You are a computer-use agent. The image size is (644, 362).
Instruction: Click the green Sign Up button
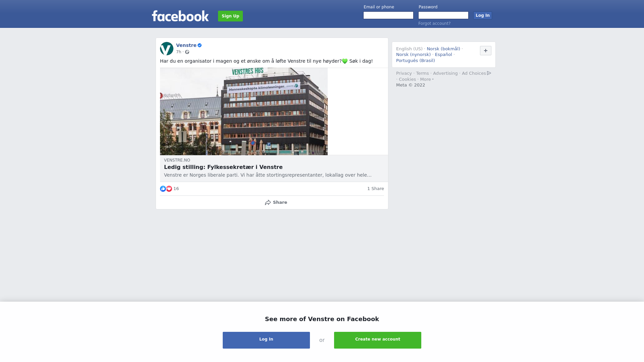coord(230,16)
